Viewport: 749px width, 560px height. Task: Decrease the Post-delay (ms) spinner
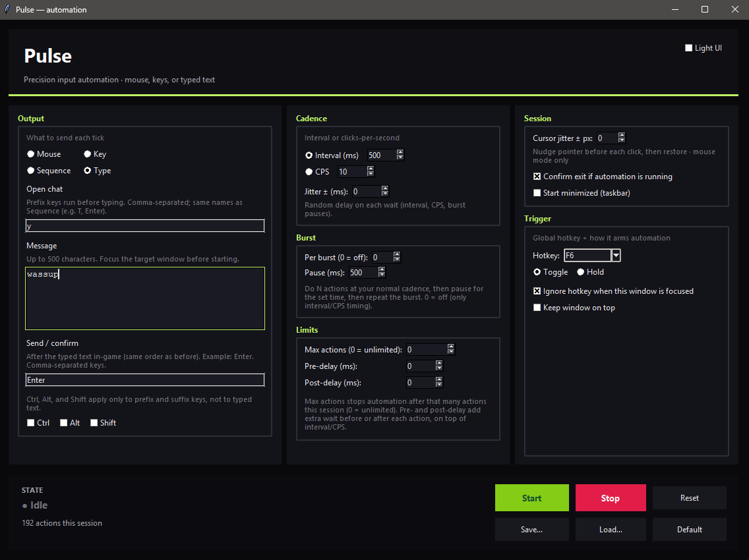[438, 385]
